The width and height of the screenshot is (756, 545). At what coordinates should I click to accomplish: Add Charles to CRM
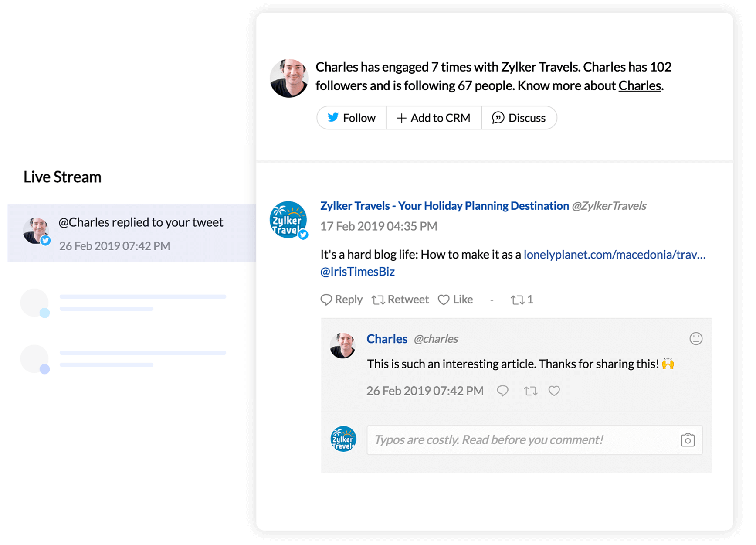(x=434, y=118)
